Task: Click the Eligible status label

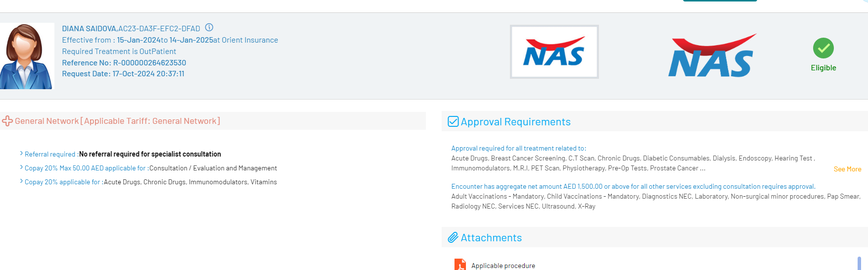Action: 823,68
